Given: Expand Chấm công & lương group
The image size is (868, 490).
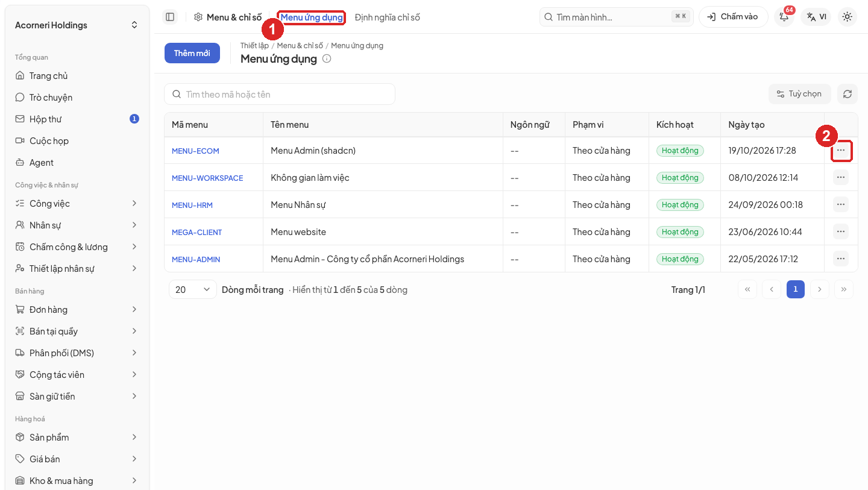Looking at the screenshot, I should click(x=77, y=247).
